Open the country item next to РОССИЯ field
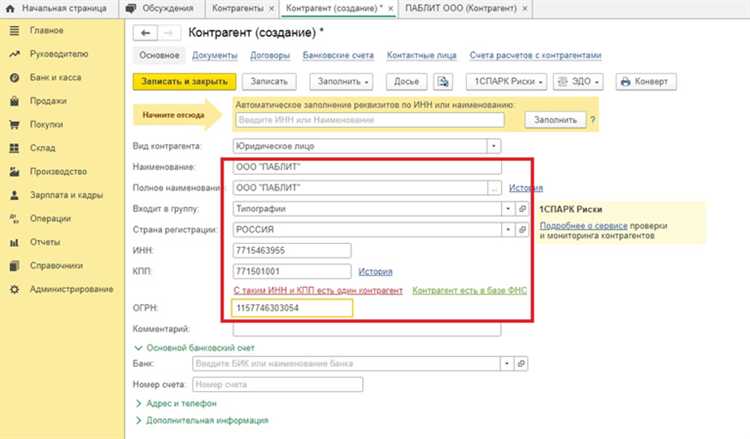 (522, 230)
